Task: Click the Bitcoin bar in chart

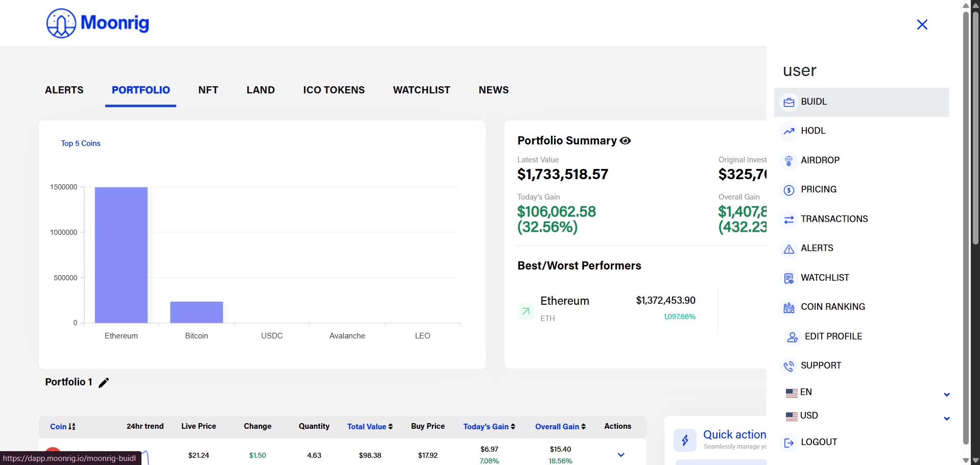Action: tap(197, 312)
